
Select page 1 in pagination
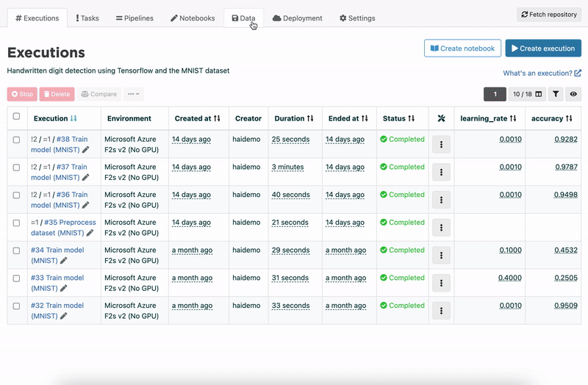[495, 94]
